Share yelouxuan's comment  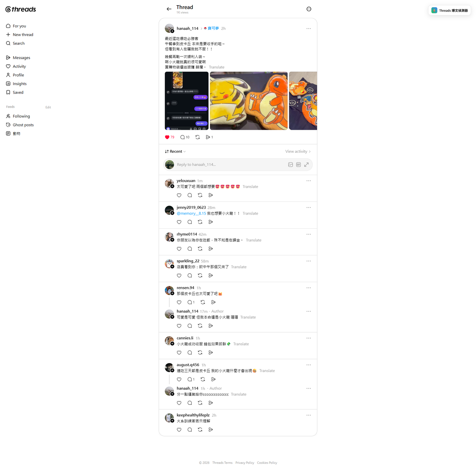pyautogui.click(x=210, y=195)
